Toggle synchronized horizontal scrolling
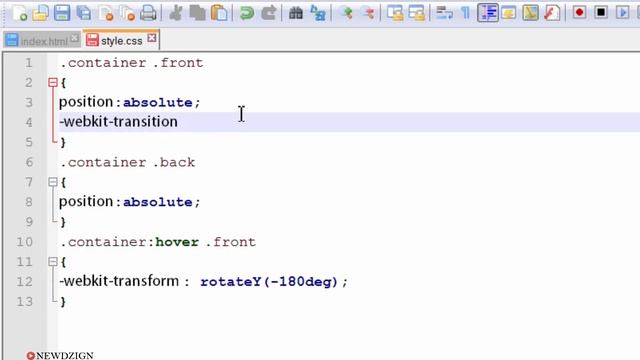 tap(416, 13)
